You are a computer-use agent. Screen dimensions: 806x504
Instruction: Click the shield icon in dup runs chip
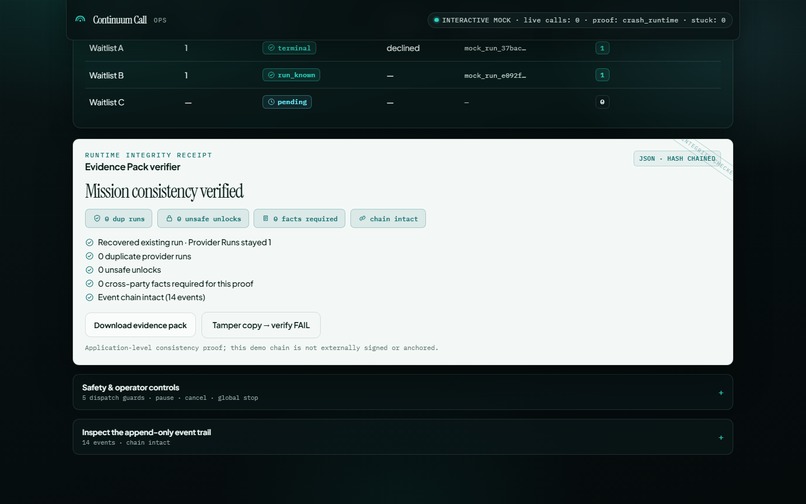pyautogui.click(x=97, y=219)
